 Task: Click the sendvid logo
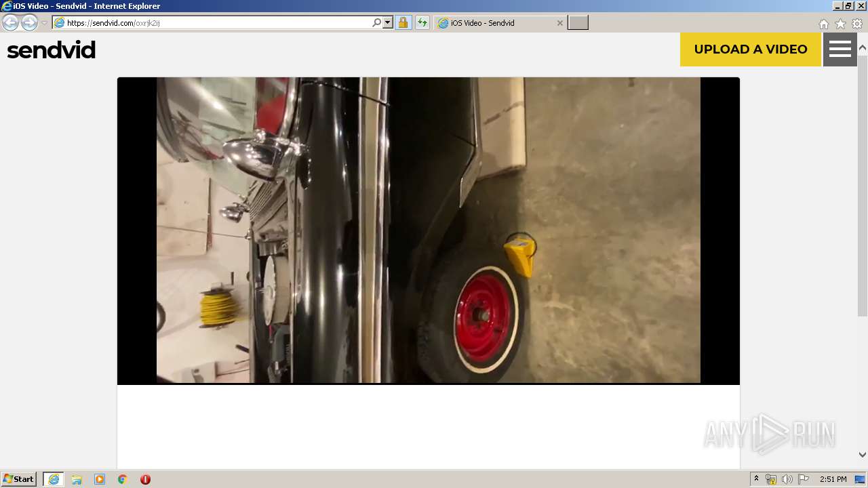(51, 50)
